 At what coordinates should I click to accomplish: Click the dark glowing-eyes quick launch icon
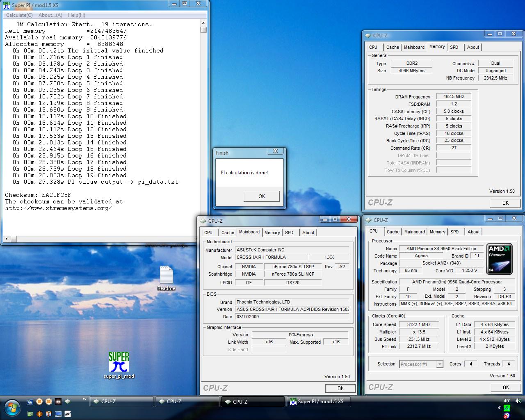58,402
